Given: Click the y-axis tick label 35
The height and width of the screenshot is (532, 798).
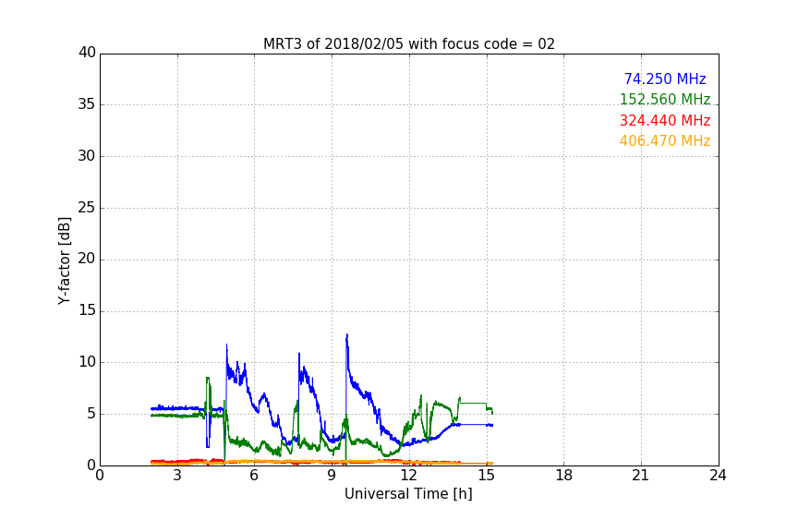Looking at the screenshot, I should 87,104.
